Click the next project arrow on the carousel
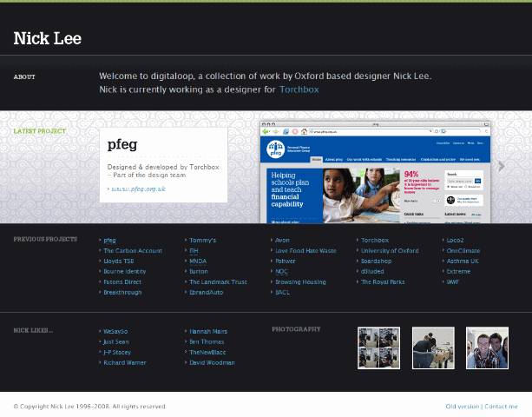The height and width of the screenshot is (417, 532). coord(502,166)
